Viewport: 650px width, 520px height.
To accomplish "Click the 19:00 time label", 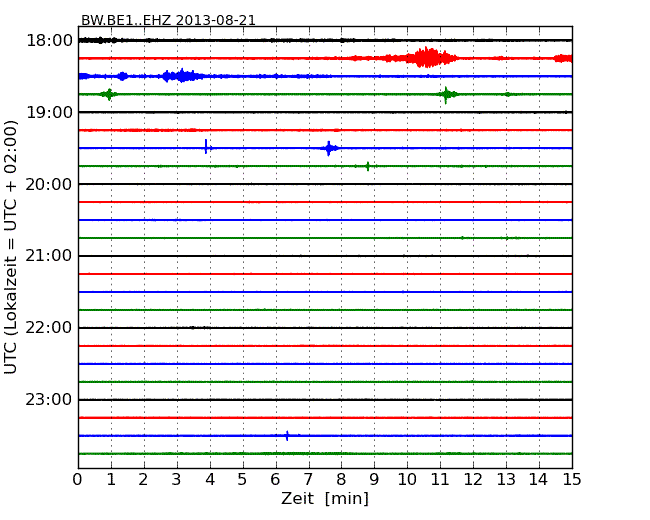I will pos(49,112).
